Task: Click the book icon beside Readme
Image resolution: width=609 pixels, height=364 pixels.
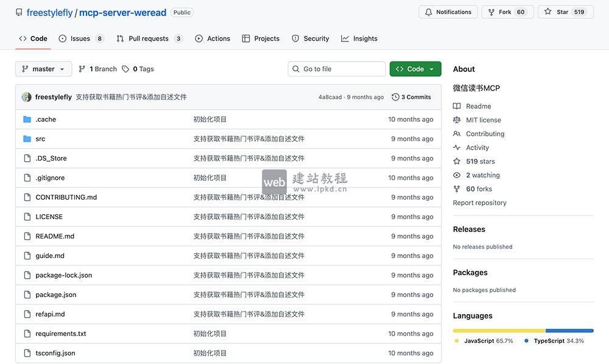Action: (x=457, y=106)
